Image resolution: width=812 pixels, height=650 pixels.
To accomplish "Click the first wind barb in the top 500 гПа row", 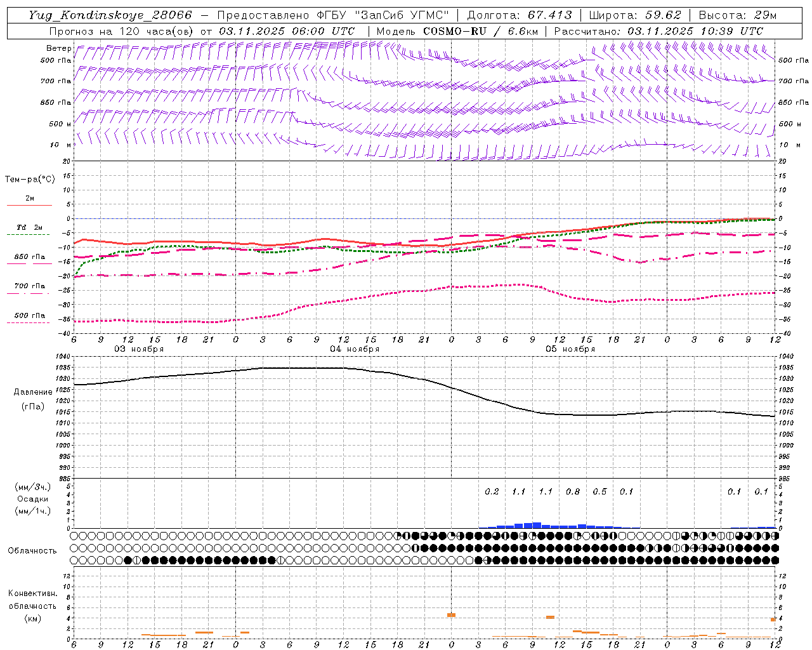I will 77,52.
